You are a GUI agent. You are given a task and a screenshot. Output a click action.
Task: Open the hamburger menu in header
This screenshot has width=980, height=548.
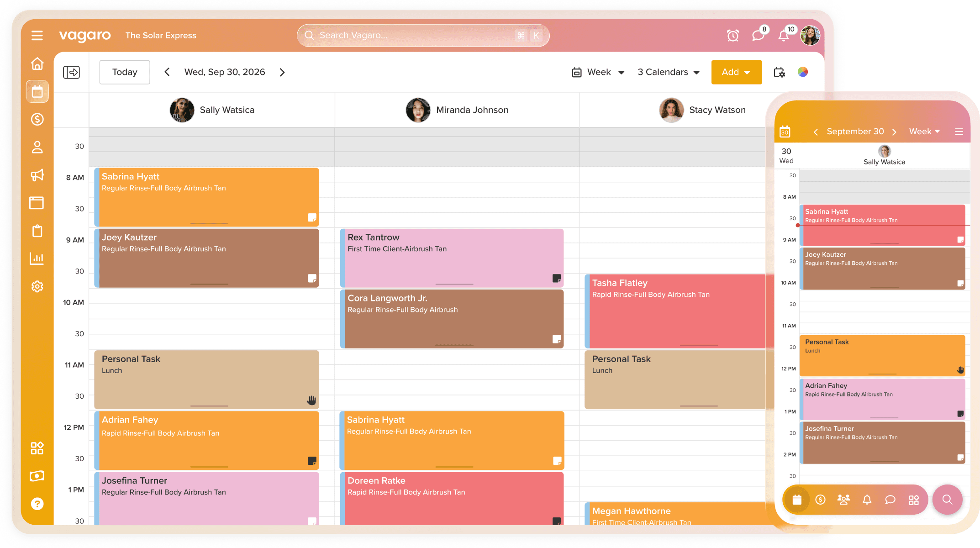pyautogui.click(x=37, y=36)
